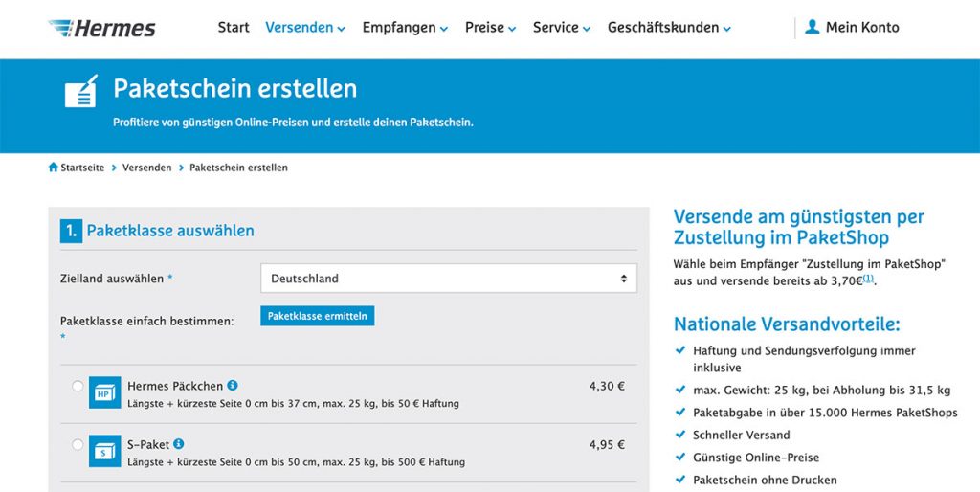
Task: Expand the Preise menu chevron
Action: tap(512, 29)
